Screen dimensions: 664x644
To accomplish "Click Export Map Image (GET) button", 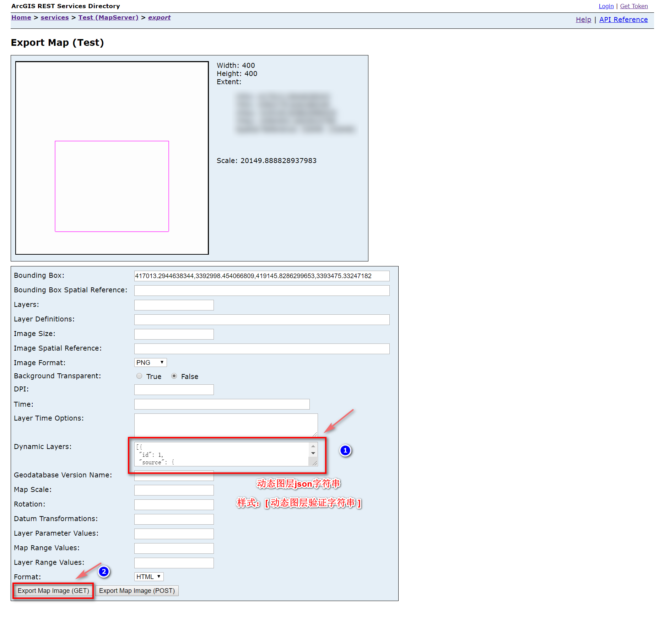I will click(53, 591).
